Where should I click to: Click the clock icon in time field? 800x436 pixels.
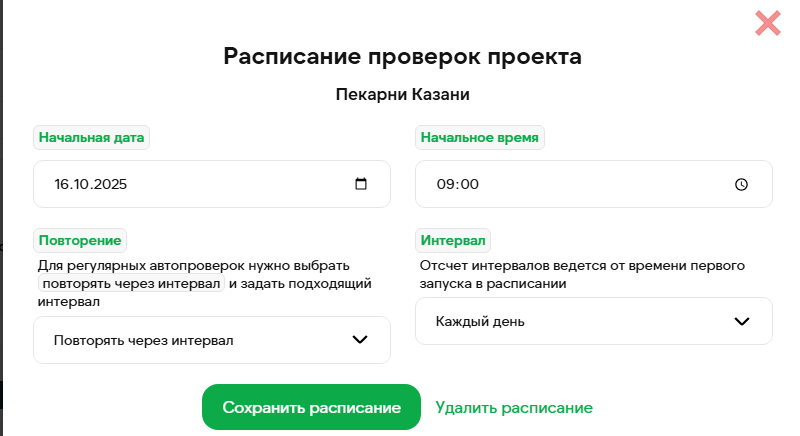click(x=741, y=184)
